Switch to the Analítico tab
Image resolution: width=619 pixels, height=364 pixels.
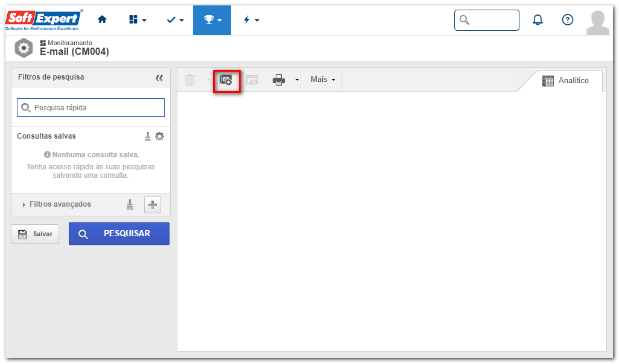click(x=565, y=81)
